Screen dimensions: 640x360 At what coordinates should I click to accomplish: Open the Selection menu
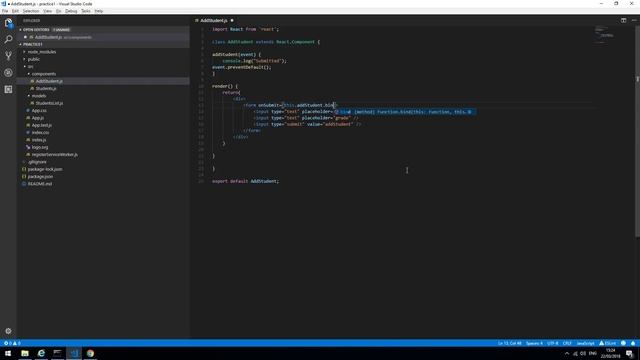[31, 11]
